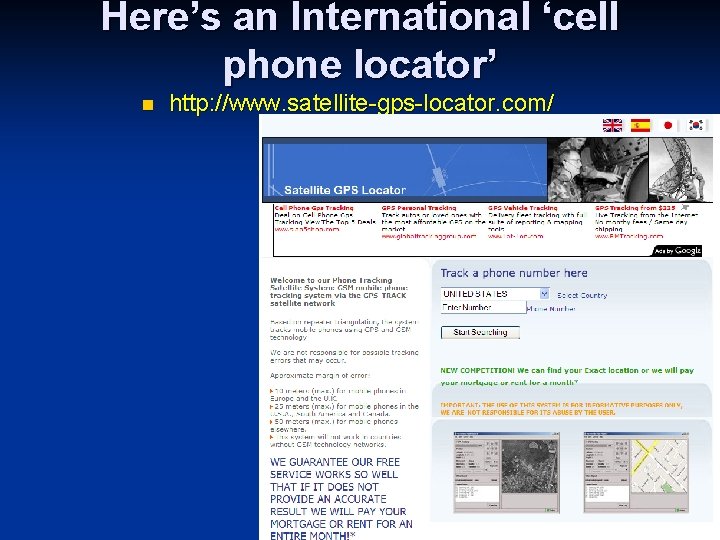The width and height of the screenshot is (720, 540).
Task: Click the Ads by Google label
Action: (x=677, y=251)
